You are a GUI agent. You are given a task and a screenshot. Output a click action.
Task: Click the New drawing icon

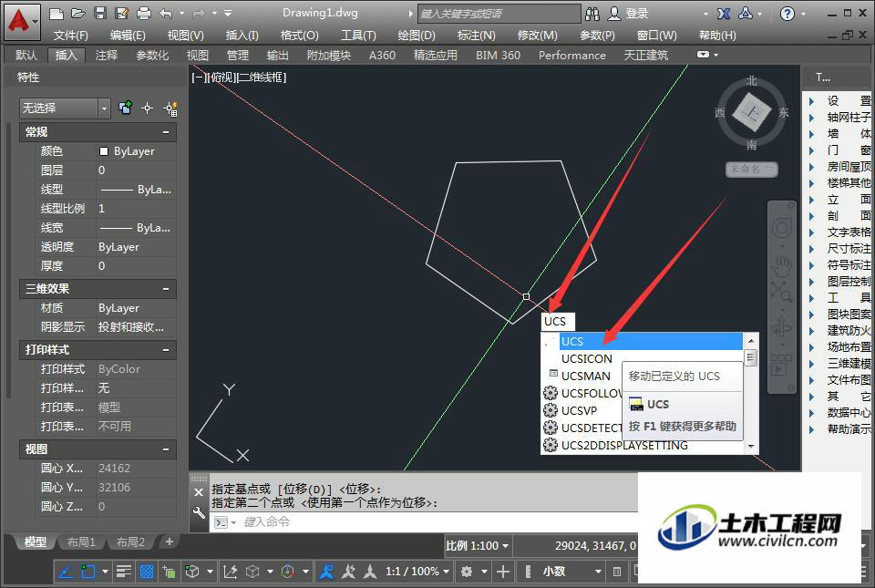pos(56,13)
